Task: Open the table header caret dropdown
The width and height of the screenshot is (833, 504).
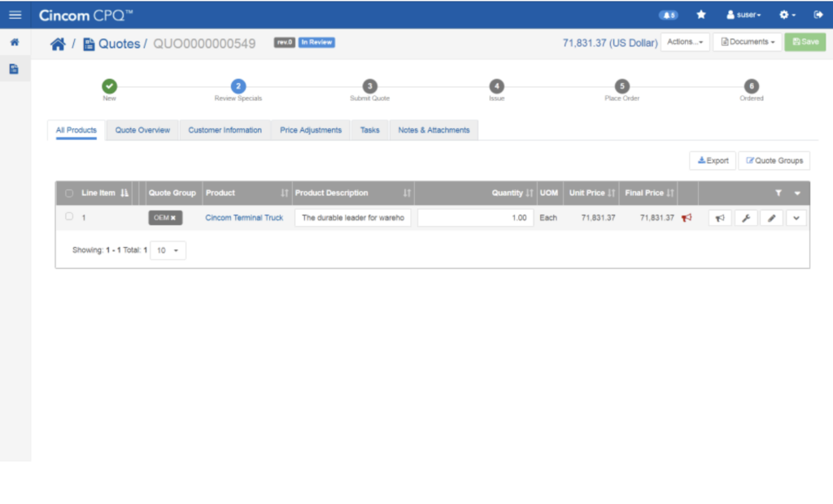Action: tap(797, 193)
